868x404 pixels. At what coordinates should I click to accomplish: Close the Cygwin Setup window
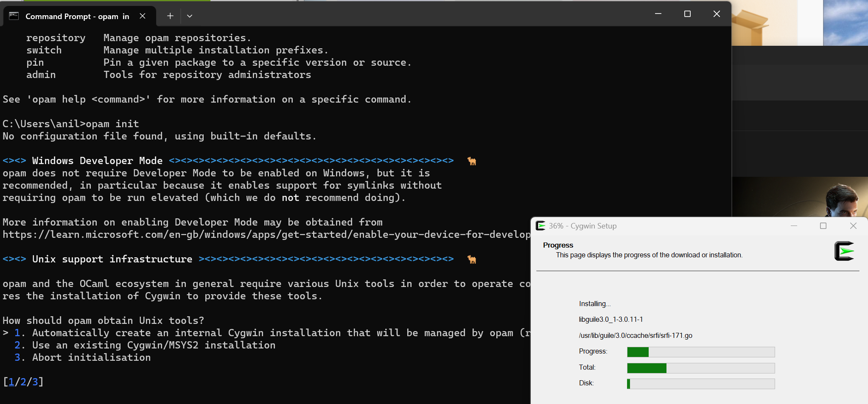coord(853,226)
